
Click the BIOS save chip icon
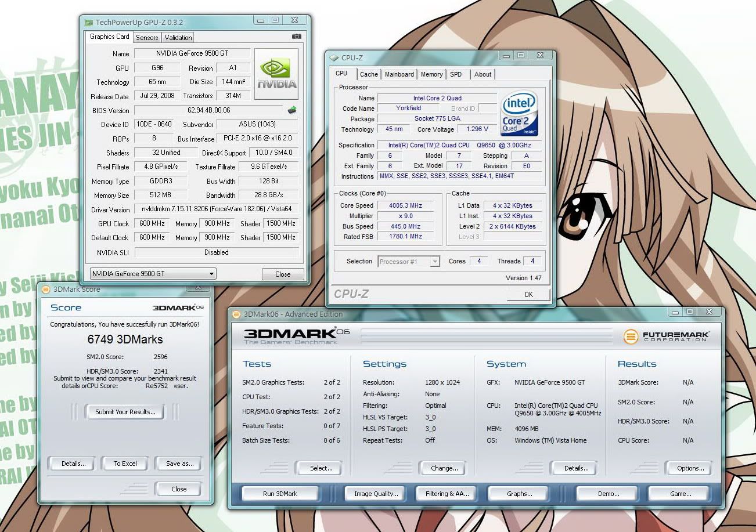[292, 110]
